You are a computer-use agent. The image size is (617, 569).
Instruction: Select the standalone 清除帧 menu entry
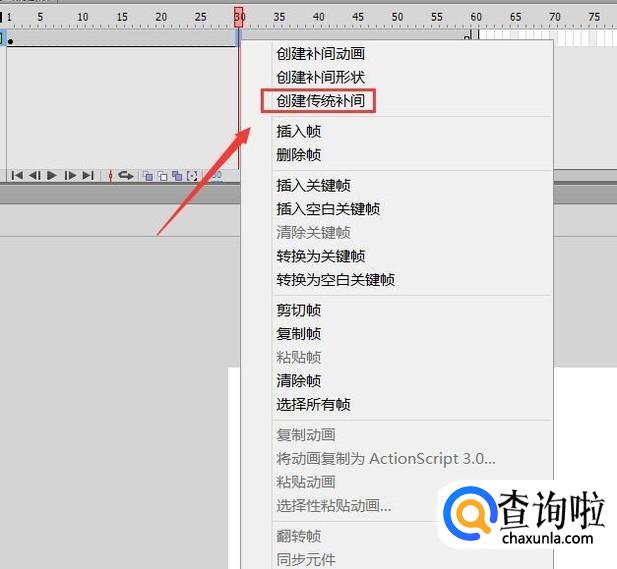coord(298,381)
